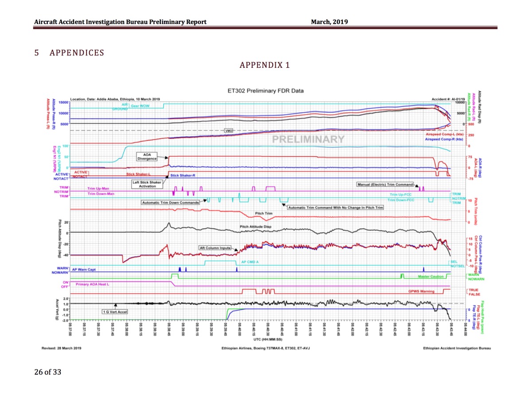Click the 26 of 33 page number

48,372
